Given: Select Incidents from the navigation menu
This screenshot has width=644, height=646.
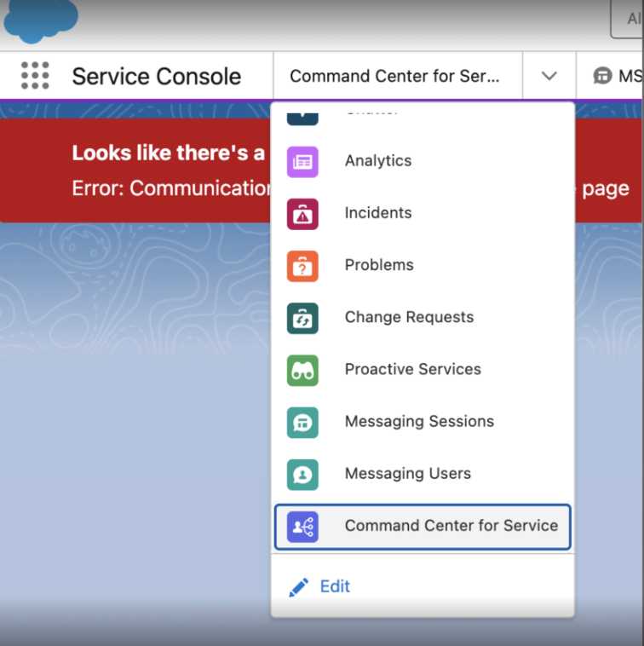Looking at the screenshot, I should pyautogui.click(x=423, y=213).
